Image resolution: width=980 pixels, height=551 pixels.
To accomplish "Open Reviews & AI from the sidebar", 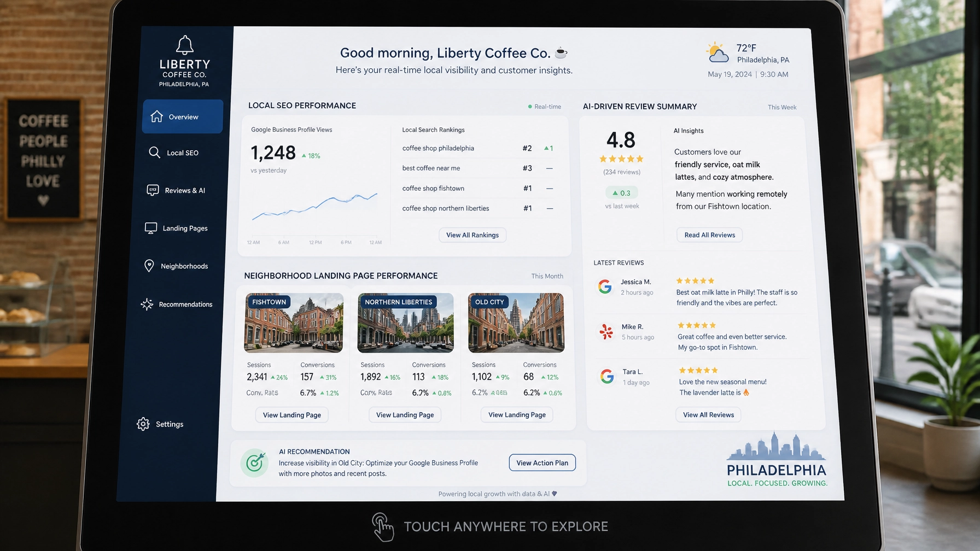I will point(176,190).
